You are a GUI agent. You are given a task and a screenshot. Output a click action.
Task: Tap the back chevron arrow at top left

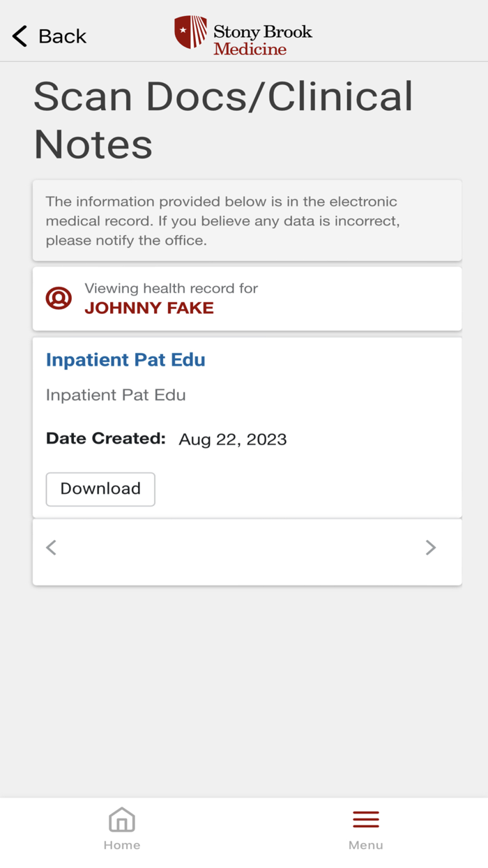[19, 35]
